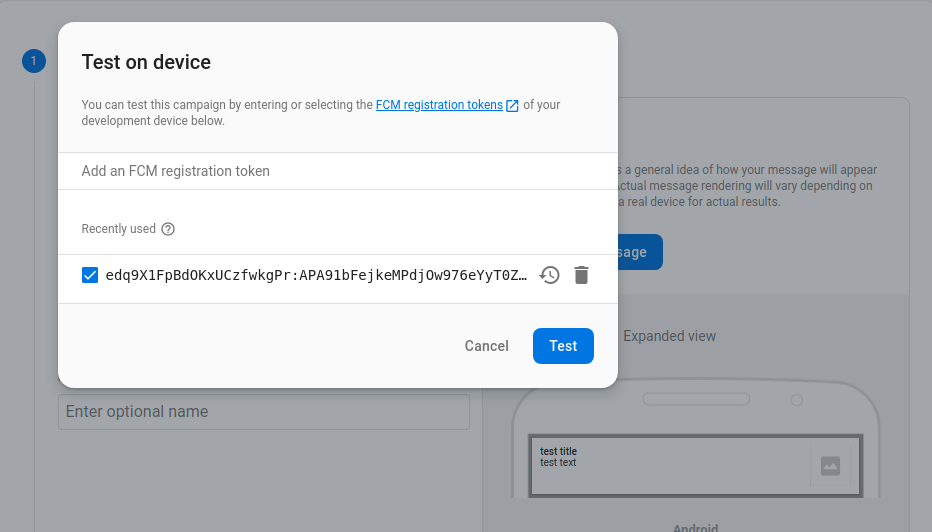The image size is (932, 532).
Task: Click the external link icon after FCM tokens
Action: tap(513, 105)
